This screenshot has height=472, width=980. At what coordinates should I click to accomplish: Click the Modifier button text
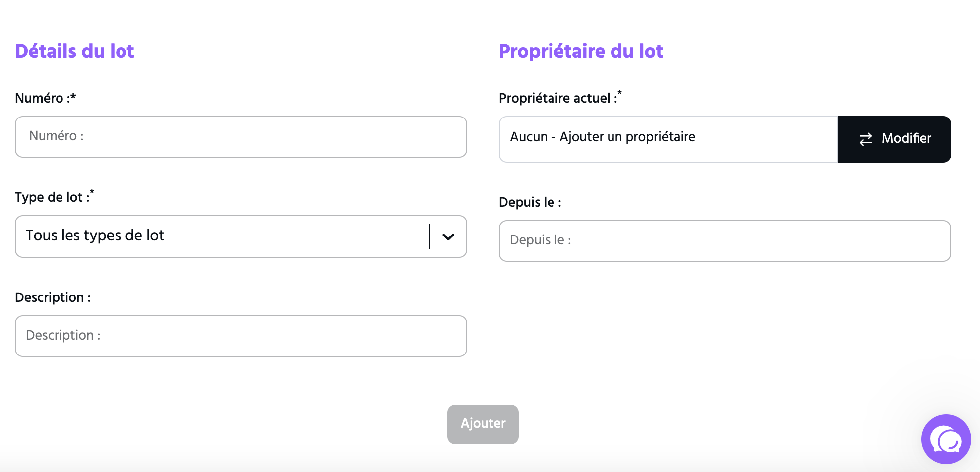[906, 138]
